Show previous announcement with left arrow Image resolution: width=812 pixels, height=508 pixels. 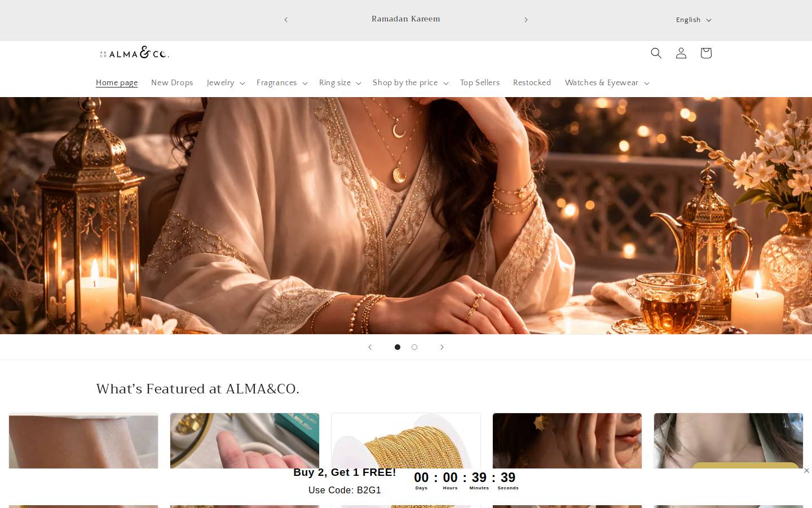click(x=286, y=20)
